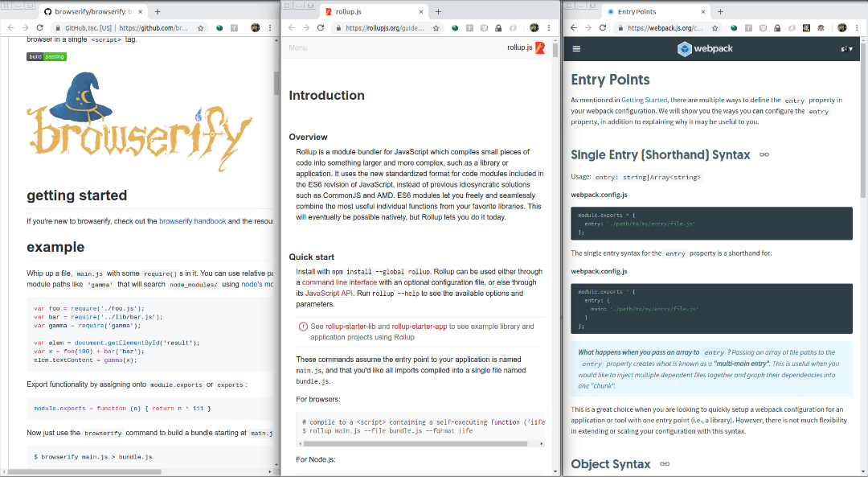Click forward arrow in the rollup.js window
This screenshot has height=477, width=868.
point(306,27)
